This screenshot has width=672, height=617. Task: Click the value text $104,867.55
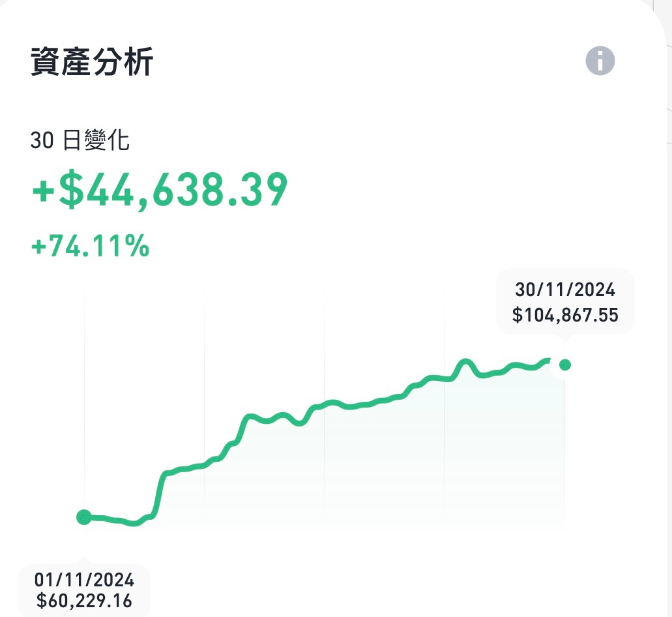tap(565, 315)
